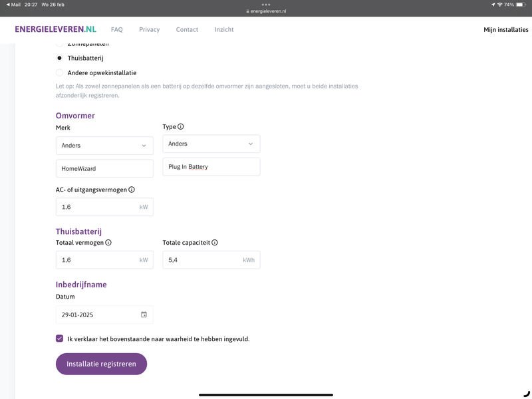
Task: Click the HomeWizard brand text field
Action: point(104,169)
